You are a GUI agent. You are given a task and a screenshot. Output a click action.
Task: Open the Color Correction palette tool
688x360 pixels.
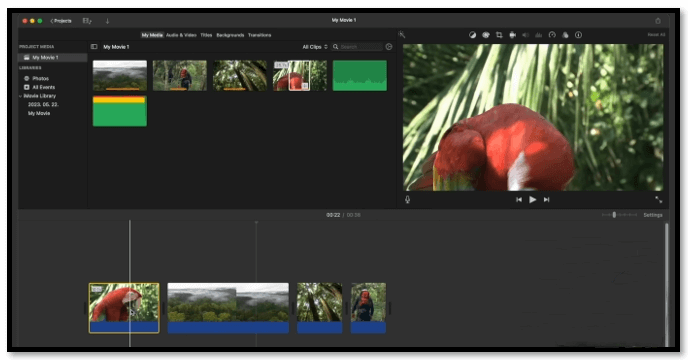pos(486,35)
